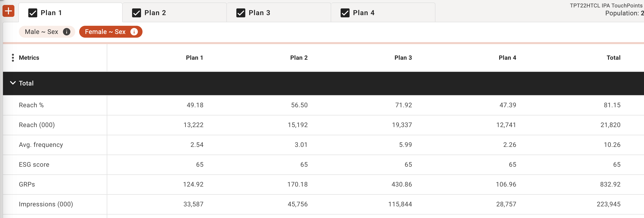
Task: Collapse the Total section chevron
Action: [x=13, y=83]
